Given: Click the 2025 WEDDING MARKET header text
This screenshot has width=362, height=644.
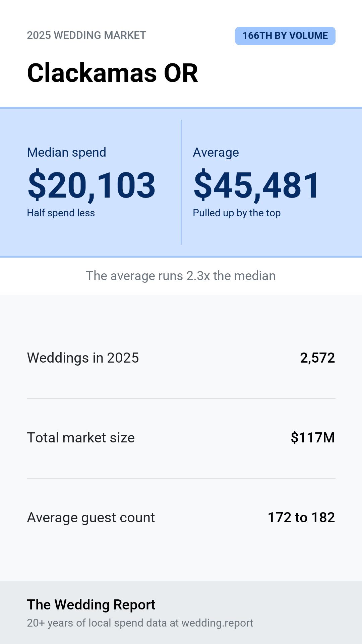Looking at the screenshot, I should tap(86, 35).
